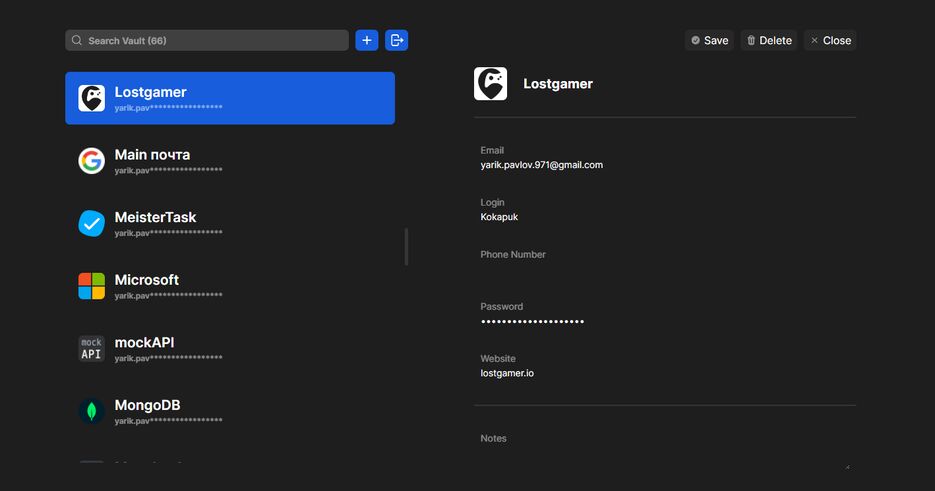Click the empty Phone Number field

(x=665, y=269)
